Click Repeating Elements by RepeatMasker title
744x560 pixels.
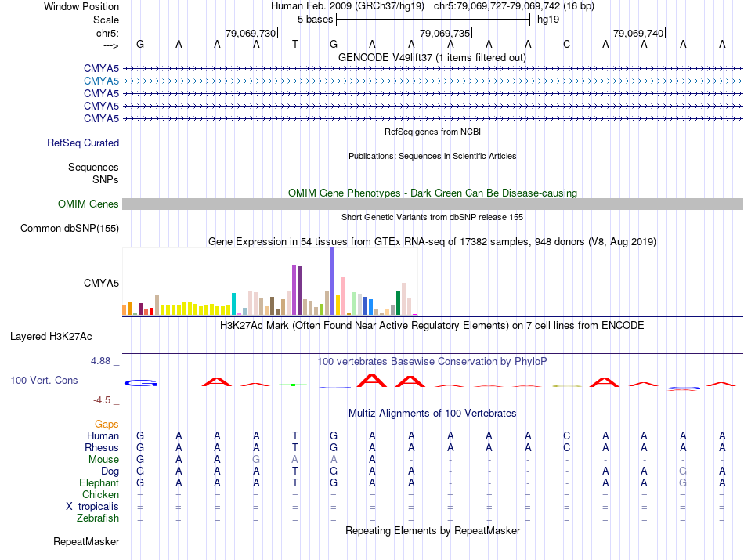pyautogui.click(x=433, y=530)
